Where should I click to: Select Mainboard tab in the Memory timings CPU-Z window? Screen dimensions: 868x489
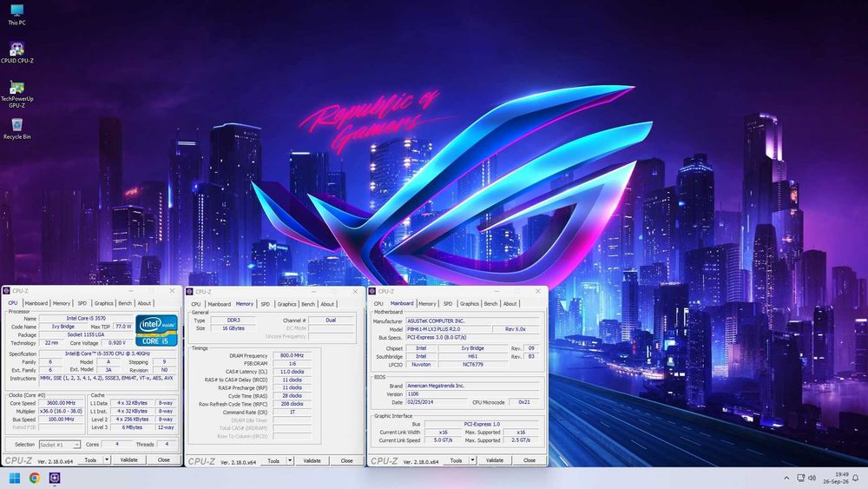(220, 304)
